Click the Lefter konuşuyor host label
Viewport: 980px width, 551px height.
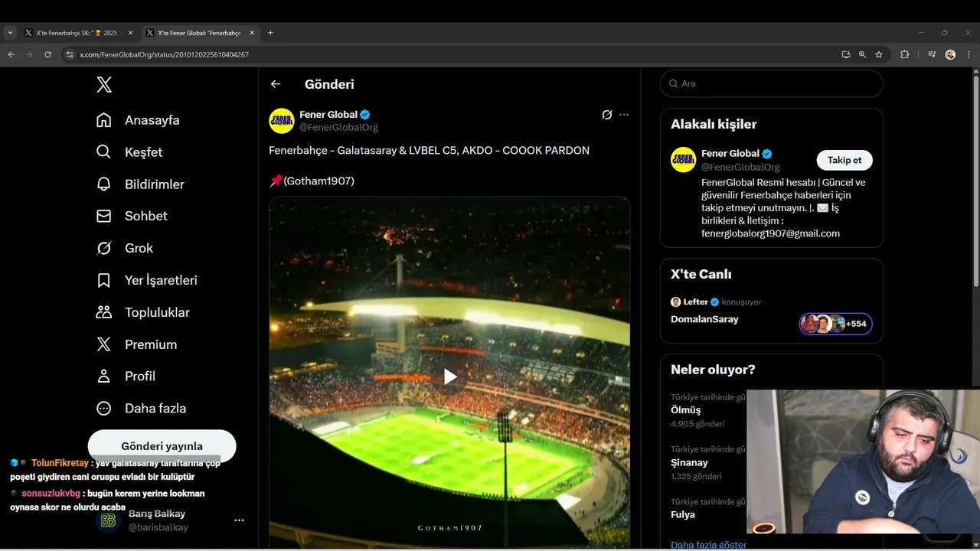(716, 302)
